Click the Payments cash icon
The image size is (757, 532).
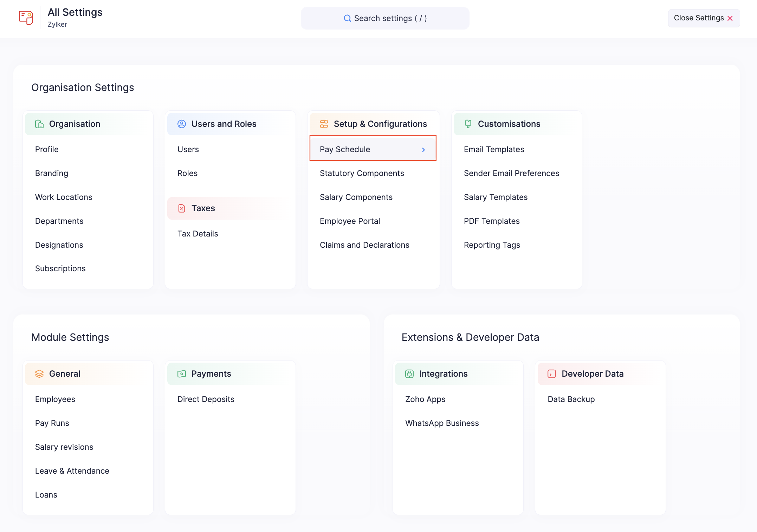(x=182, y=374)
